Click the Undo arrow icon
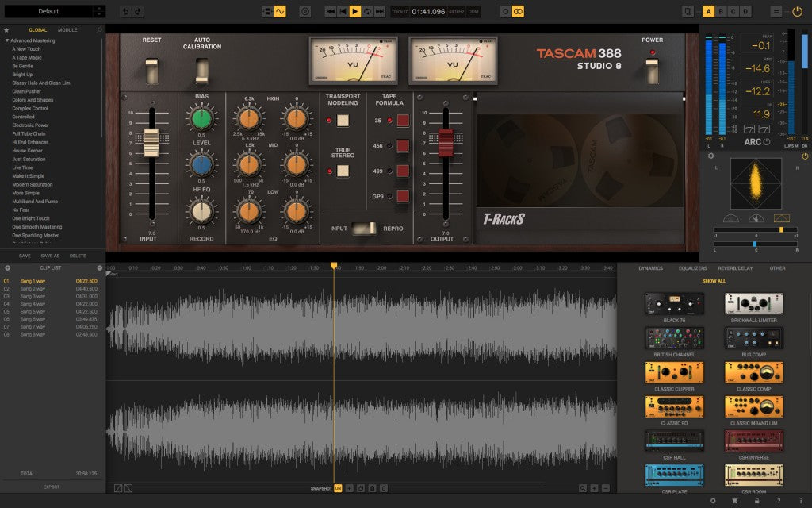 125,11
